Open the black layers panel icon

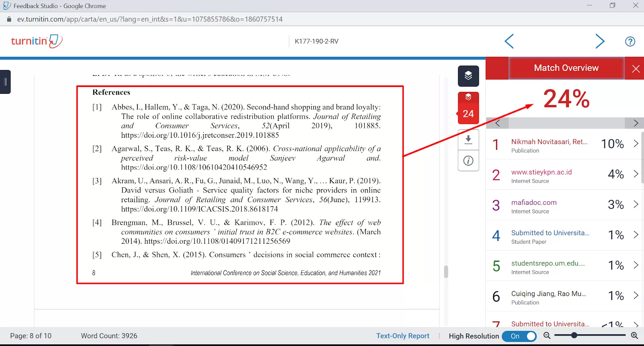point(468,76)
